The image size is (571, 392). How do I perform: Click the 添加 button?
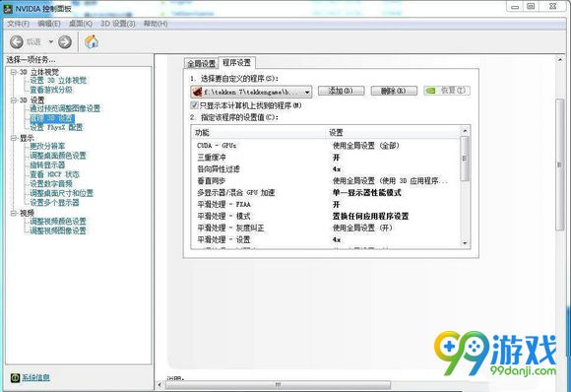pyautogui.click(x=341, y=91)
